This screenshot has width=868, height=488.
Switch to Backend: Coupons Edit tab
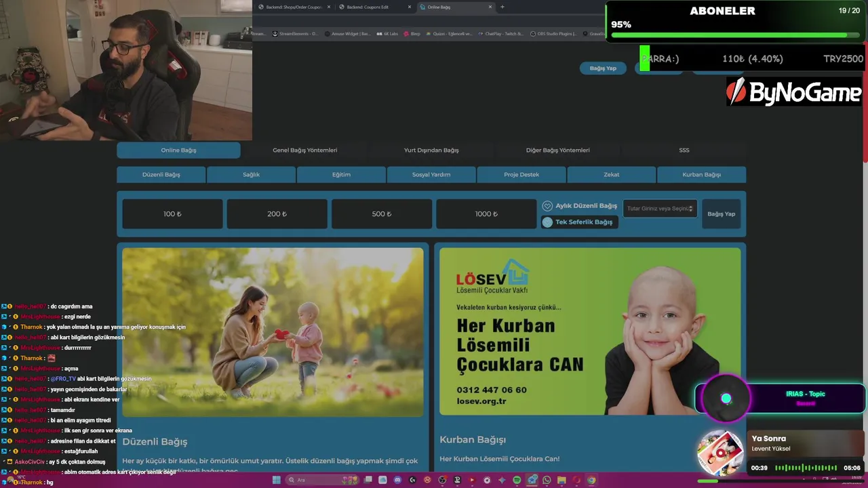(x=375, y=7)
